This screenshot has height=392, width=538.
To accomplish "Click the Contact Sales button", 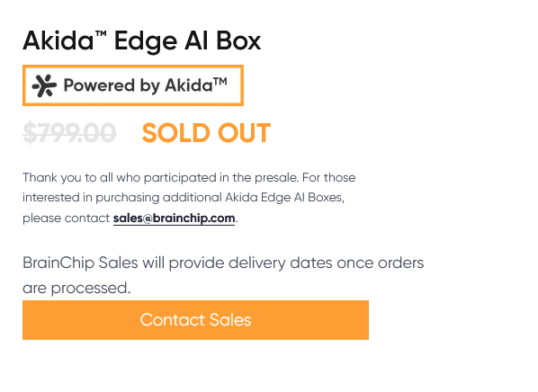I will pos(195,320).
